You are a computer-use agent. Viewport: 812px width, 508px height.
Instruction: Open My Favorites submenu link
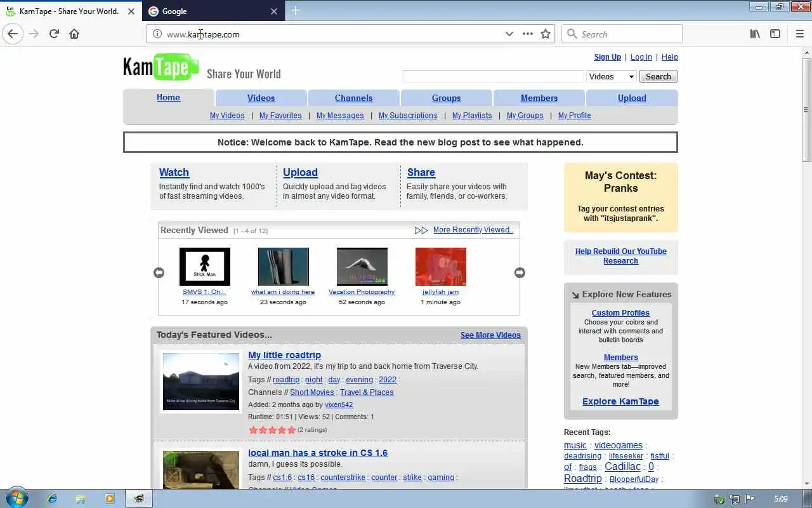point(280,115)
